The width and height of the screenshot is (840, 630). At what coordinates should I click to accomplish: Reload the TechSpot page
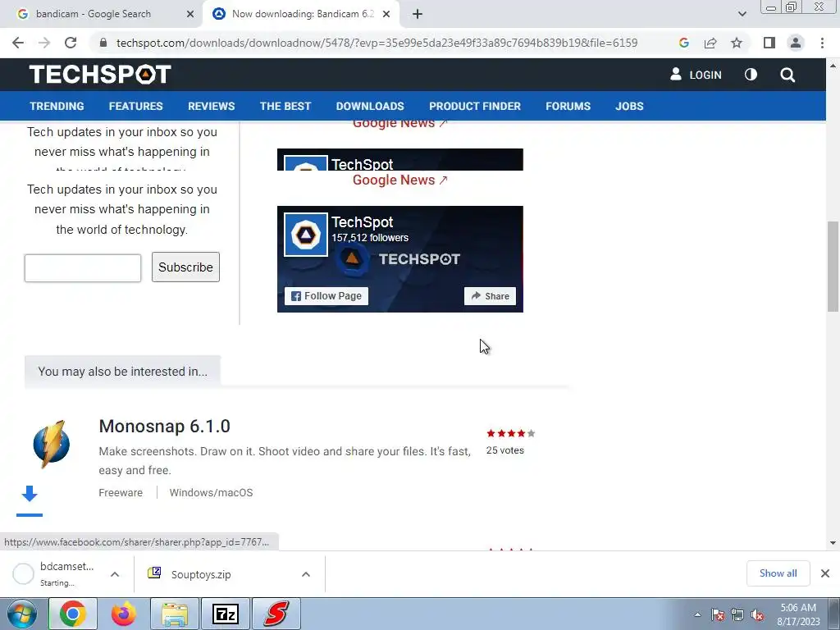[71, 43]
